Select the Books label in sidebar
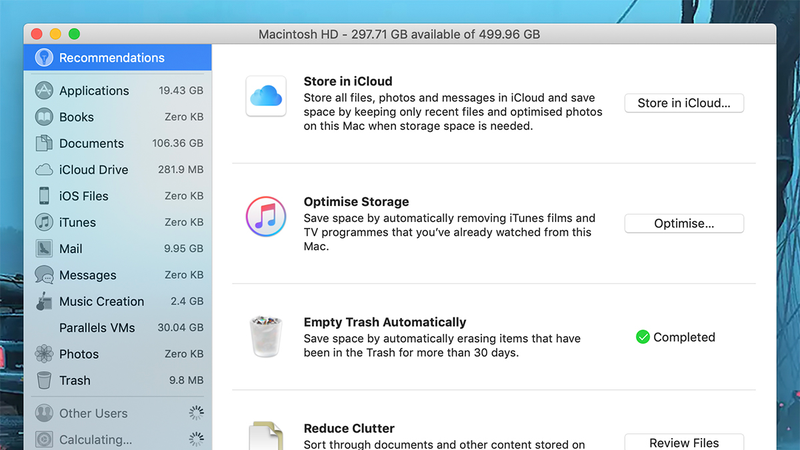 click(x=77, y=117)
